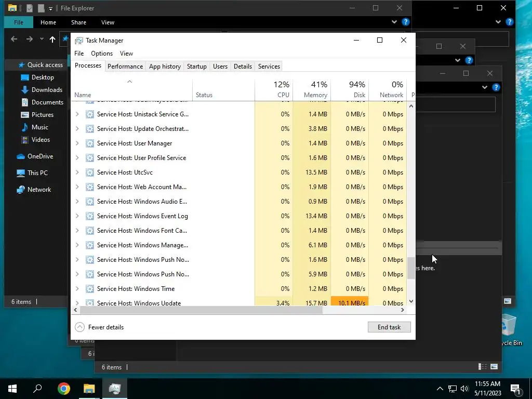
Task: Open the Task Manager Options menu
Action: (x=102, y=54)
